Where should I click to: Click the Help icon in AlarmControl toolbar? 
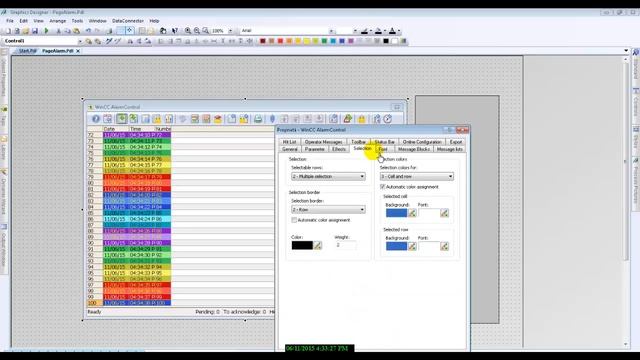coord(96,119)
